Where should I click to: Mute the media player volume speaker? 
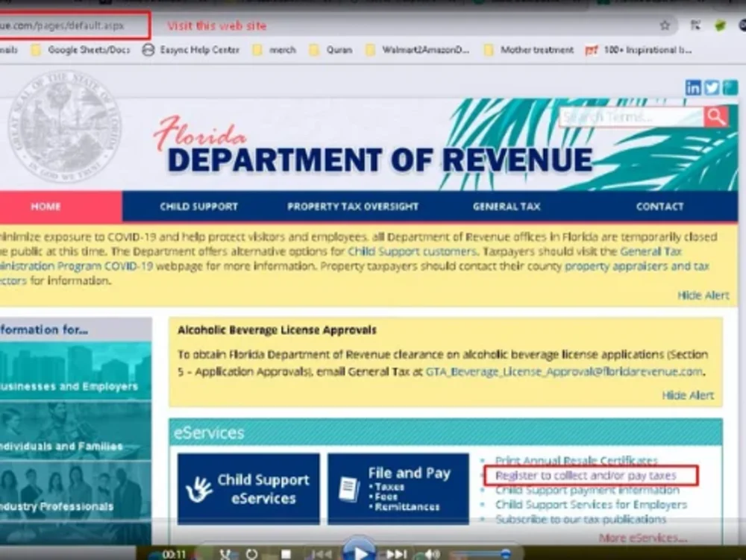(x=431, y=554)
